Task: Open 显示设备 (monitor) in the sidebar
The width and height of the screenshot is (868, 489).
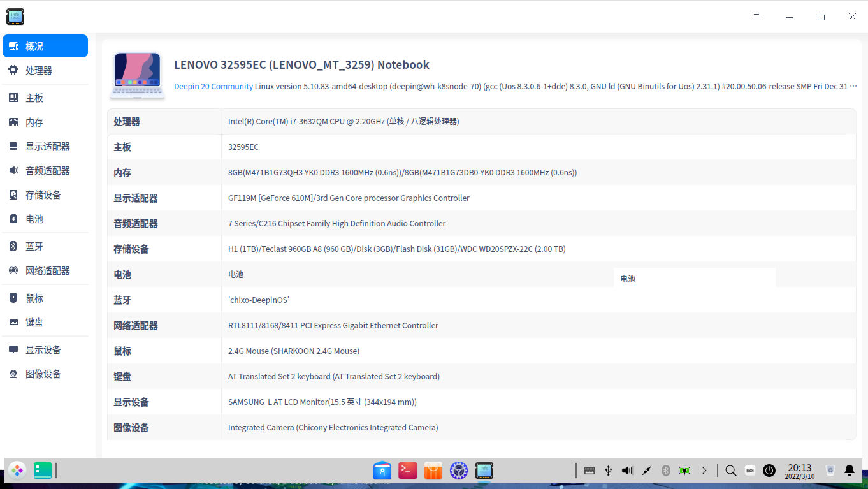Action: (45, 350)
